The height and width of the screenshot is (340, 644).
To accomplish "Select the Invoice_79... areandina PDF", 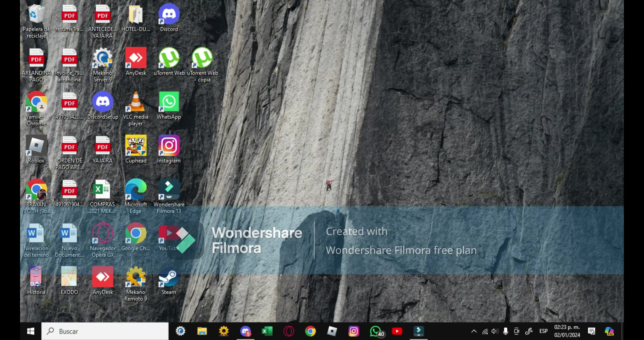I will pos(69,65).
